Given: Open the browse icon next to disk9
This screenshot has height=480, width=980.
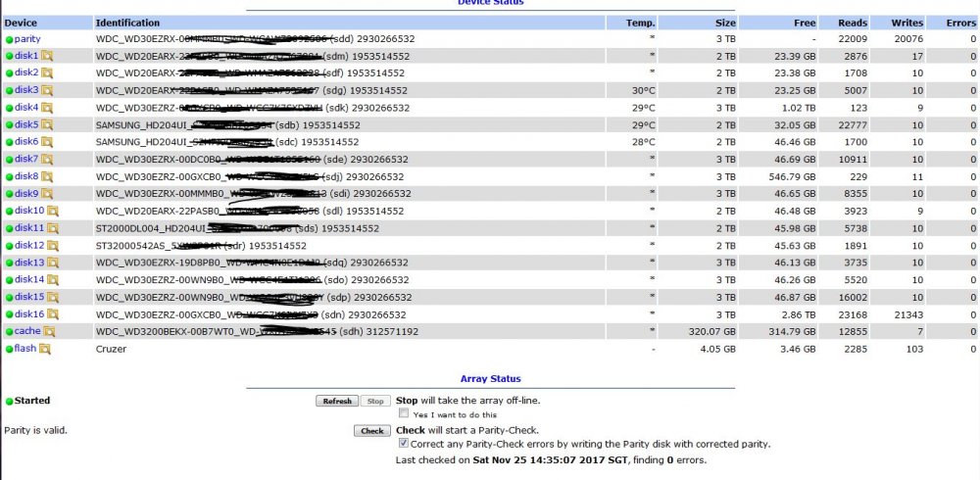Looking at the screenshot, I should pyautogui.click(x=47, y=194).
